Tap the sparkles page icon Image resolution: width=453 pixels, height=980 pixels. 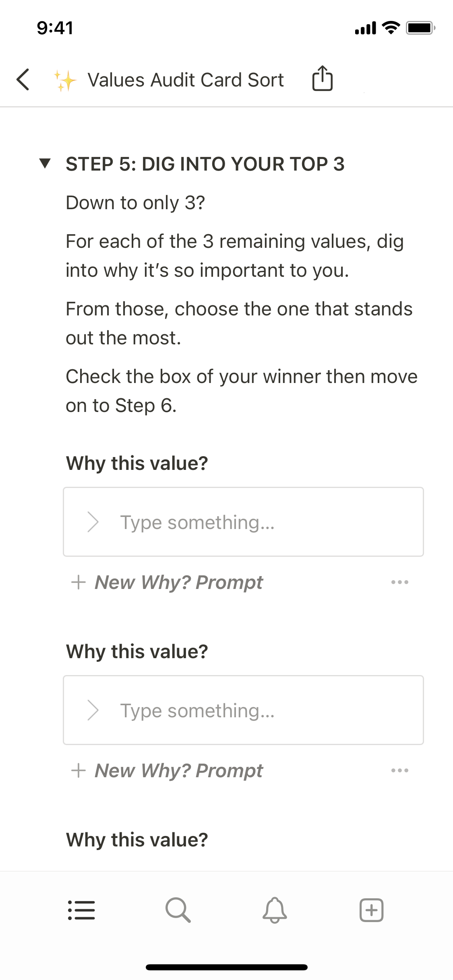65,80
